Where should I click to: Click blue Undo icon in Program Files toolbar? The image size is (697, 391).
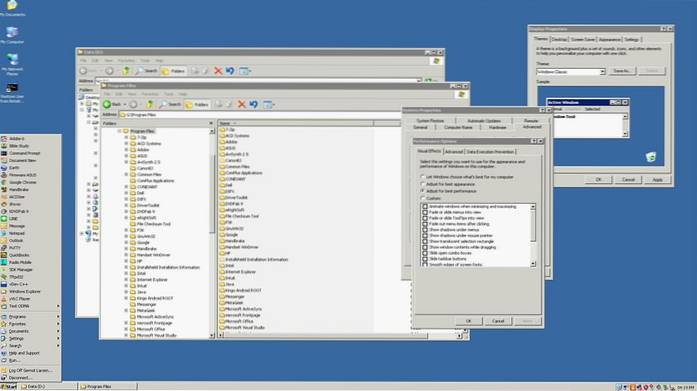click(x=253, y=104)
